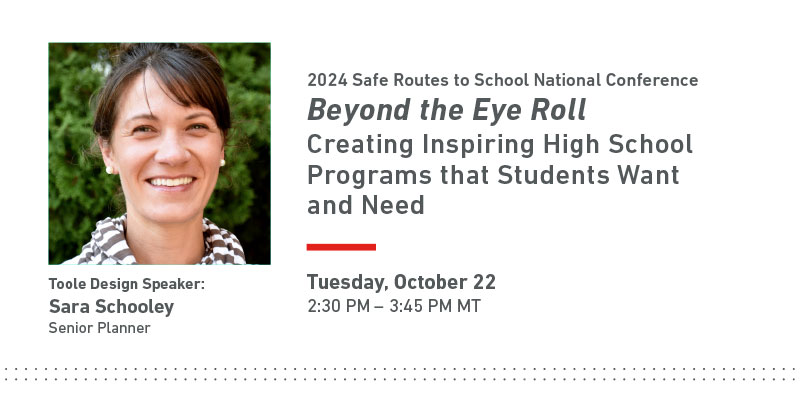Click the words "and Need"

coord(365,205)
